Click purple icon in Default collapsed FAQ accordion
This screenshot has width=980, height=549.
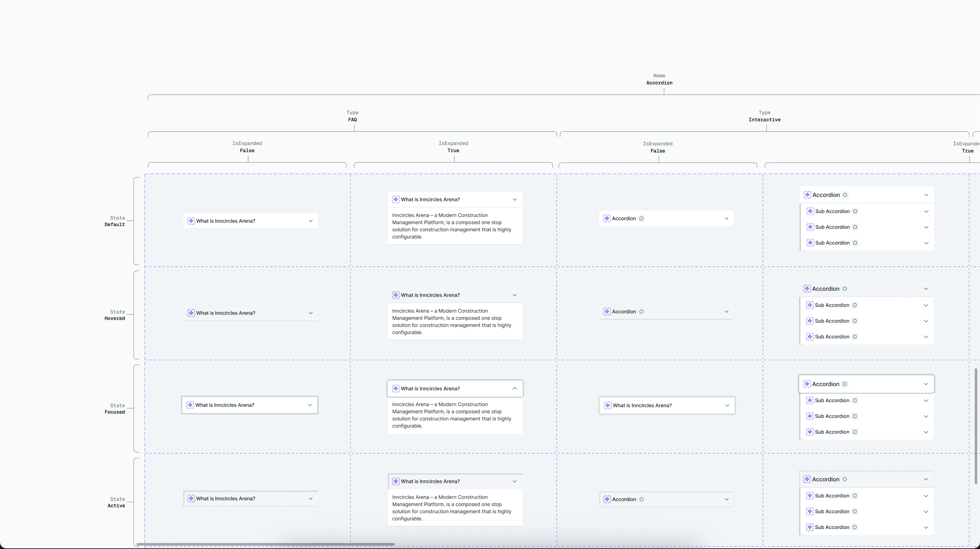point(191,221)
